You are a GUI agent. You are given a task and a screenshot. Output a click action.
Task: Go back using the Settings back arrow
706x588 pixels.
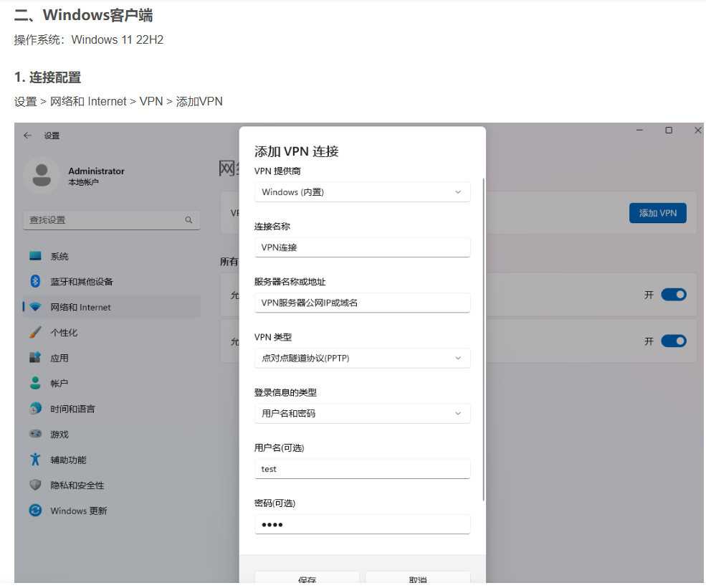27,136
